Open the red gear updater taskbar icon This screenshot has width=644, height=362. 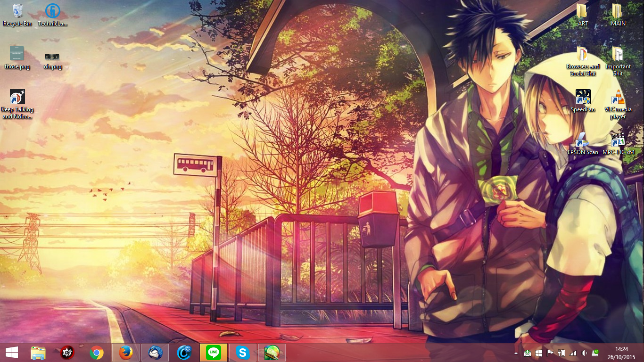point(67,353)
